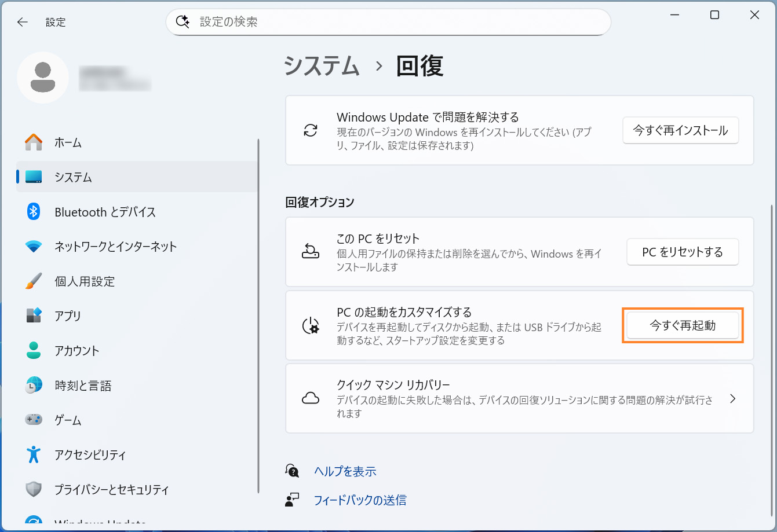Click the PC の起動をカスタマイズする title text
The height and width of the screenshot is (532, 777).
[404, 312]
